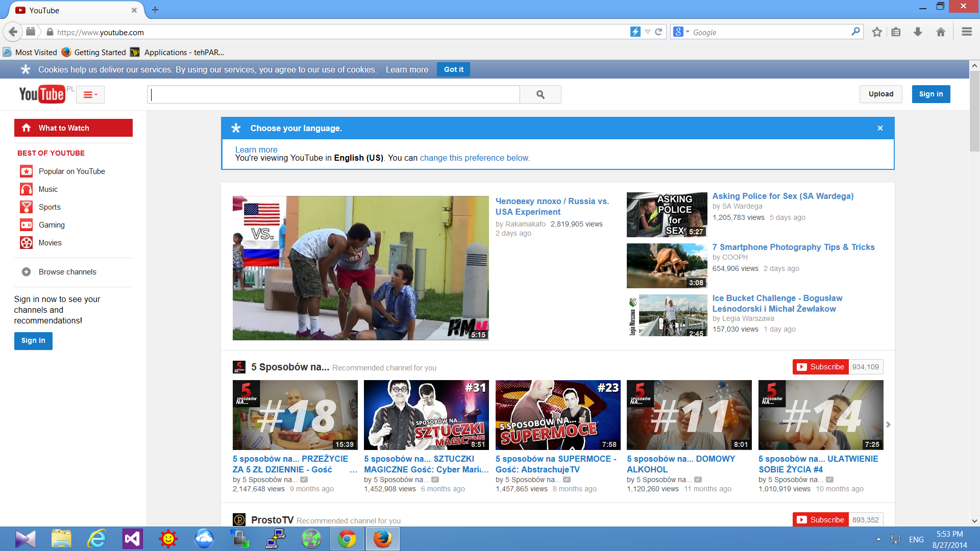980x551 pixels.
Task: Show next videos in 5 Sposobów shelf
Action: pos(888,424)
